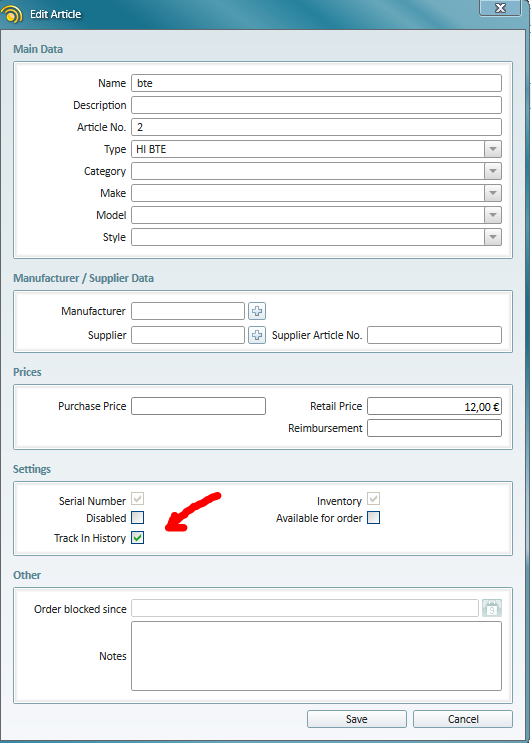Open the Style dropdown

tap(493, 237)
